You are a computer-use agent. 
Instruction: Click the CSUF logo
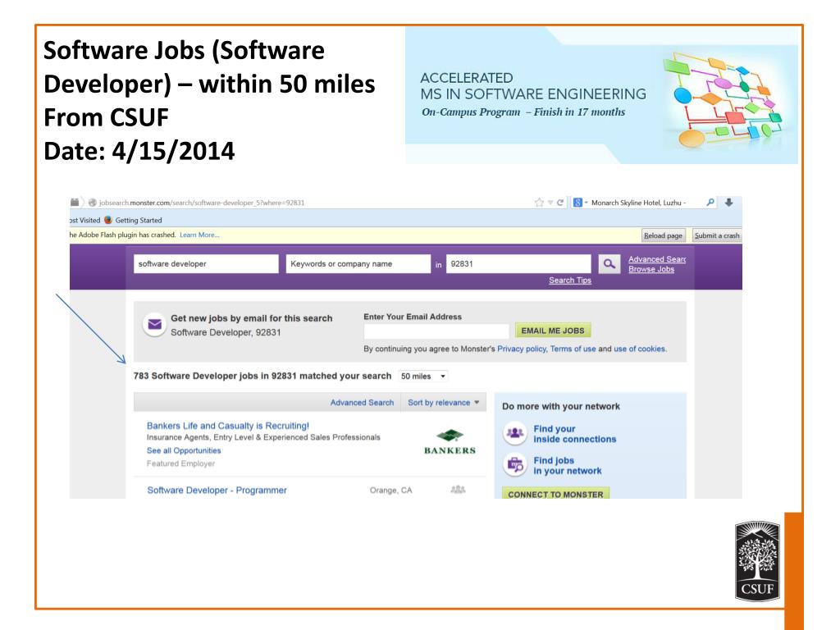(x=757, y=561)
